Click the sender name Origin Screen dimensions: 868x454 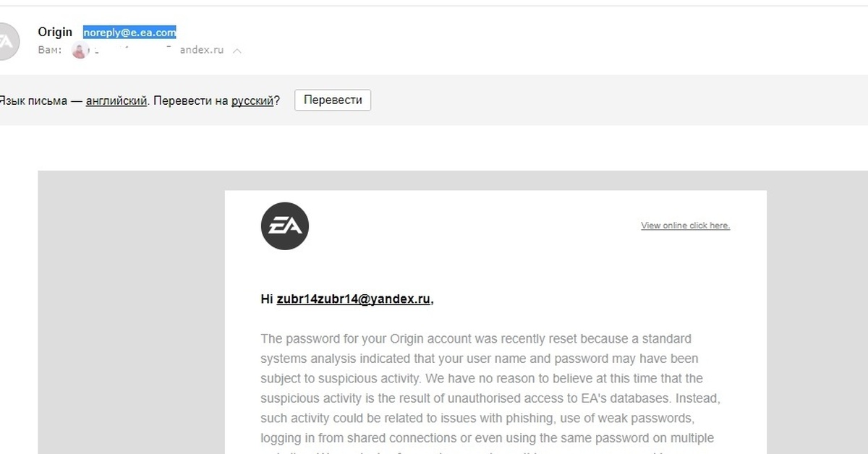(x=55, y=33)
